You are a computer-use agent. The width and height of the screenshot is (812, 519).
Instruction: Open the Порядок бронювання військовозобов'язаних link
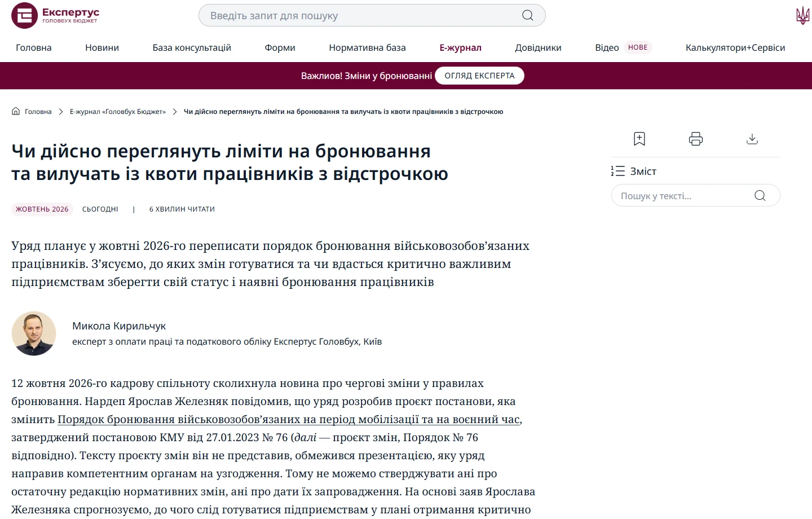[x=289, y=419]
